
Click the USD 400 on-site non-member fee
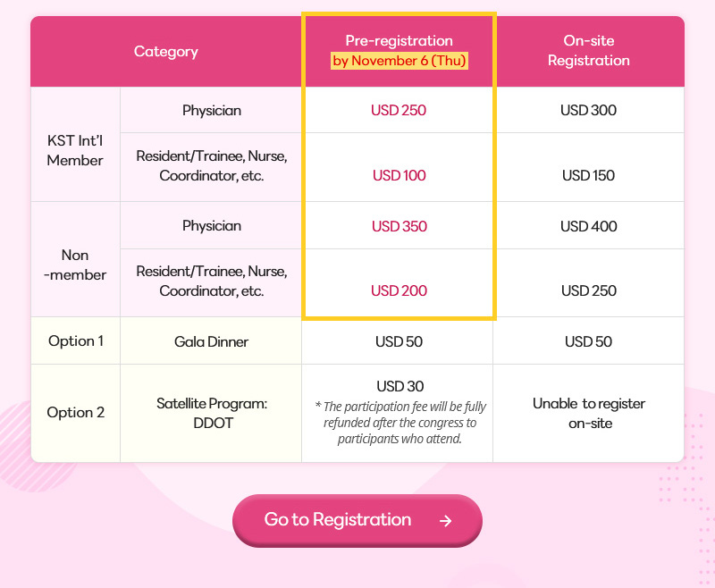pyautogui.click(x=588, y=226)
